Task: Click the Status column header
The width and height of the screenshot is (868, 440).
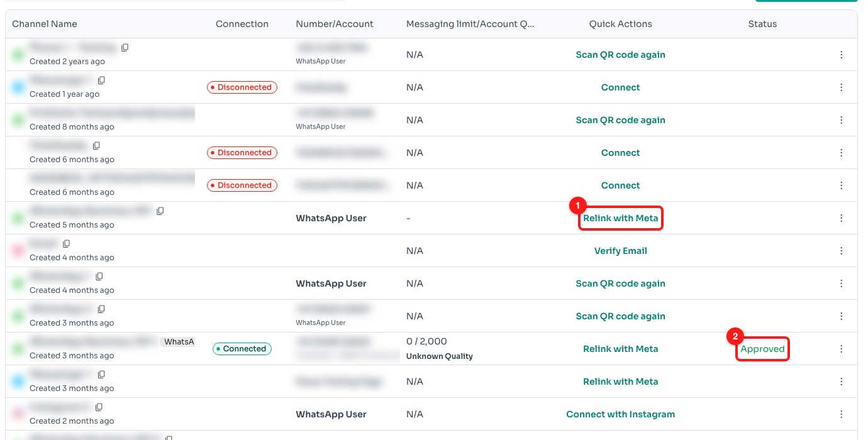Action: (762, 24)
